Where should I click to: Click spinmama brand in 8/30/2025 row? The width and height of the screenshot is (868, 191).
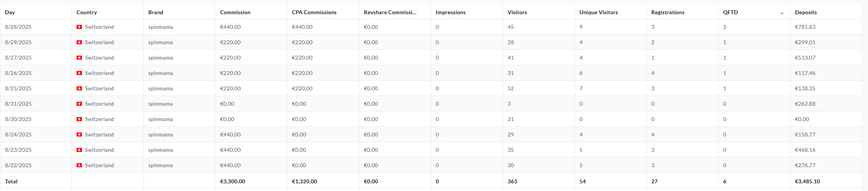point(160,119)
